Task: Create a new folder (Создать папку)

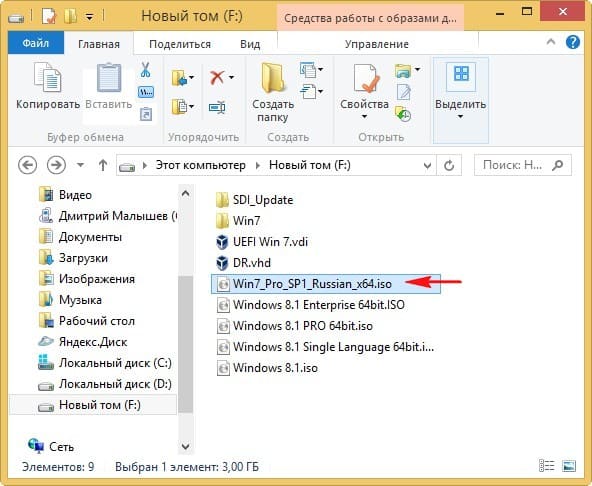Action: coord(273,93)
